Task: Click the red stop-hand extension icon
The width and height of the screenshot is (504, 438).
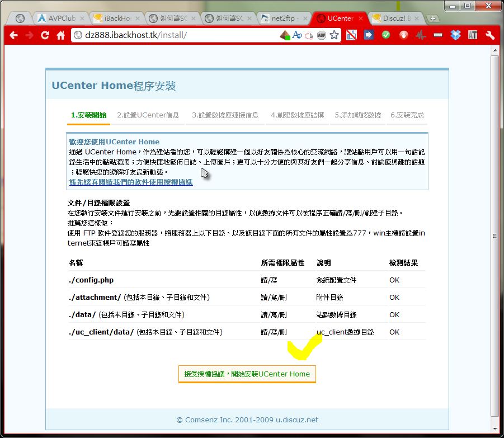Action: 403,35
